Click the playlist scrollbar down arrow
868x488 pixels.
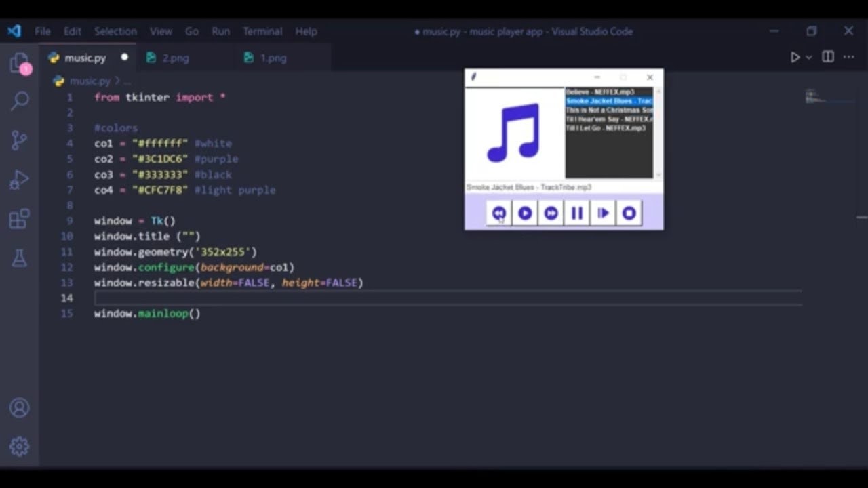pyautogui.click(x=658, y=175)
